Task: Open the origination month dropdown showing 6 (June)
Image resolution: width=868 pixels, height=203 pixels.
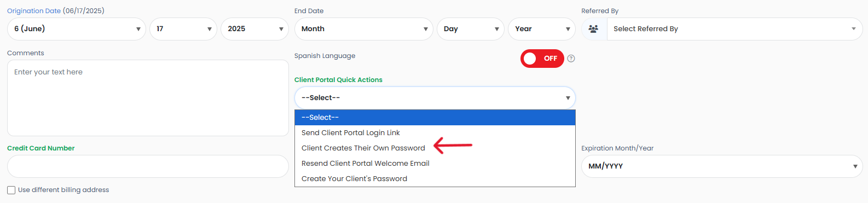Action: point(77,29)
